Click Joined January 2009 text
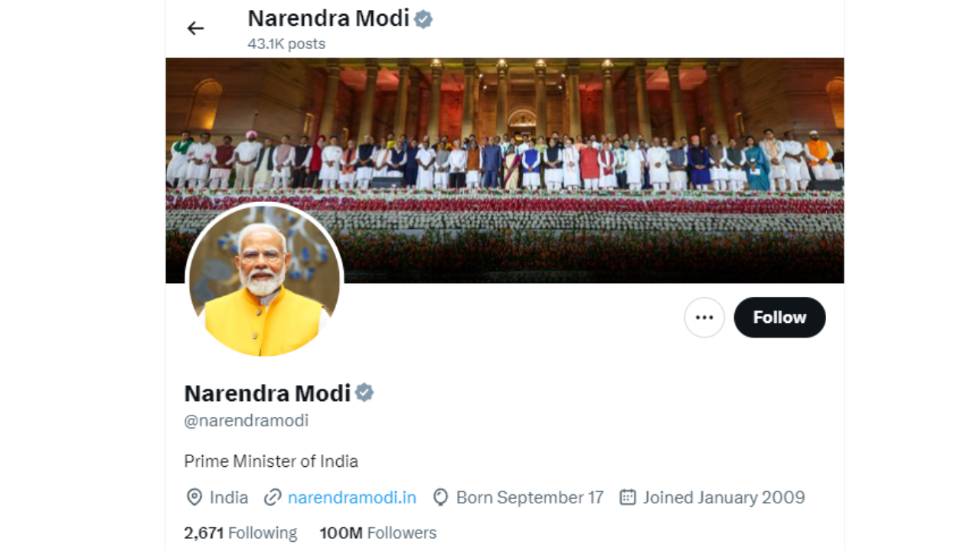980x551 pixels. (723, 497)
